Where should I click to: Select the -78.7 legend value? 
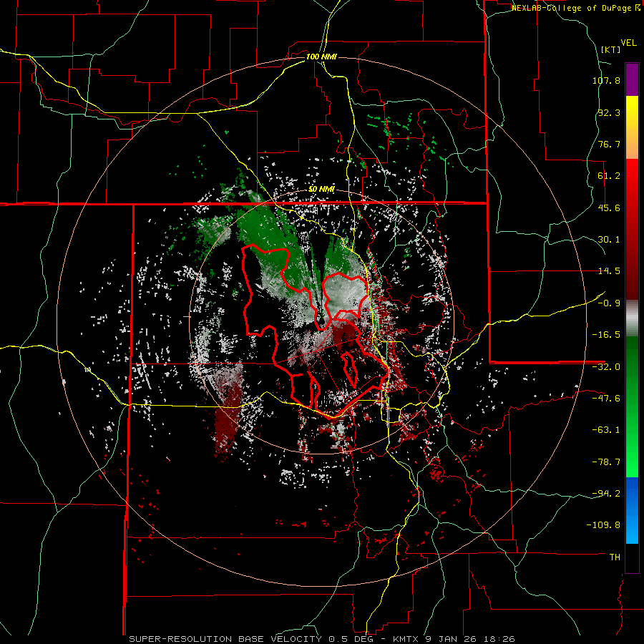pyautogui.click(x=606, y=462)
